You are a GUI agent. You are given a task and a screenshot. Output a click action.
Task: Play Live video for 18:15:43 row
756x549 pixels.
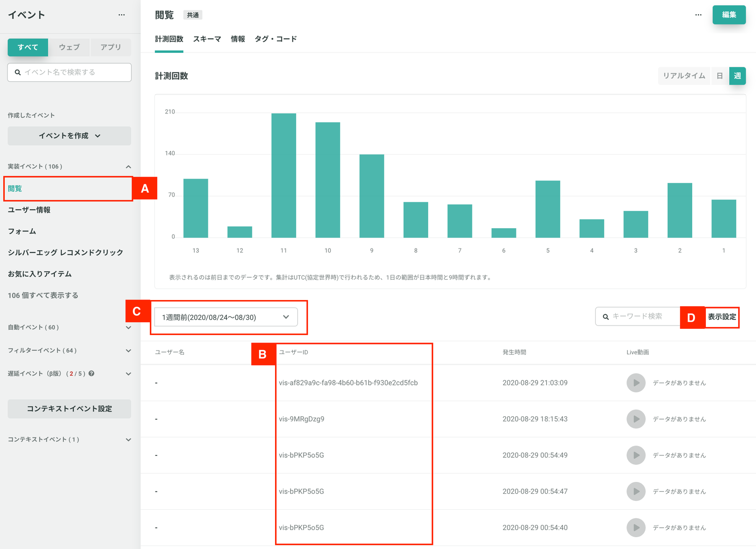[636, 419]
